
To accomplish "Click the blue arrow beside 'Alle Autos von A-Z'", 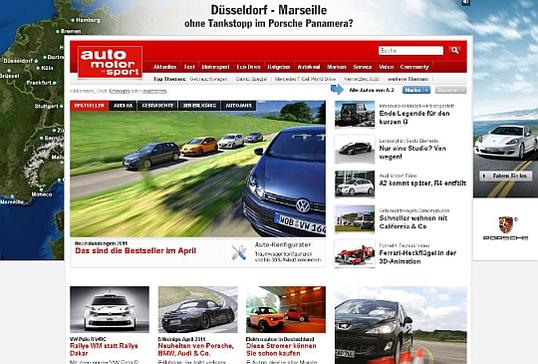I will pos(337,90).
